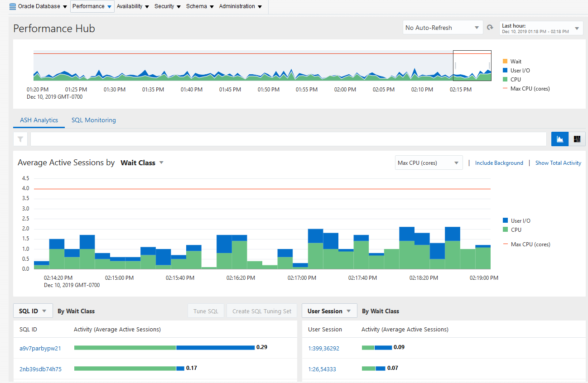Click the Oracle Database stack icon
Viewport: 588px width, 383px height.
(13, 6)
